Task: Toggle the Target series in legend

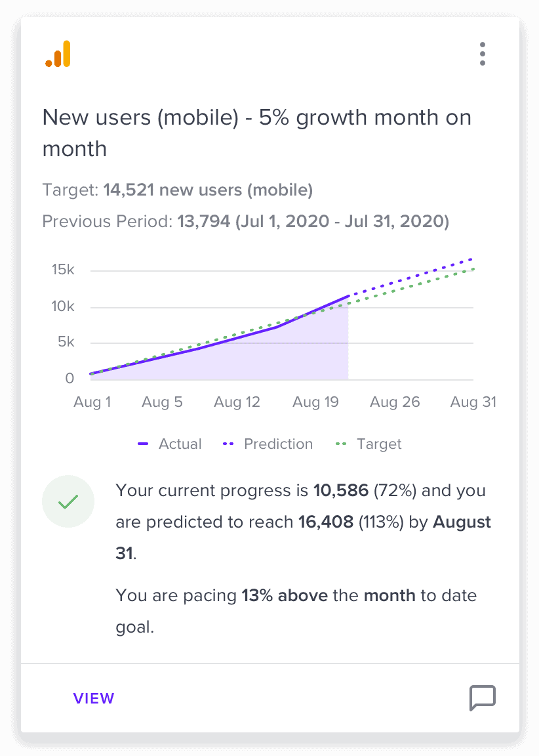Action: pyautogui.click(x=369, y=444)
